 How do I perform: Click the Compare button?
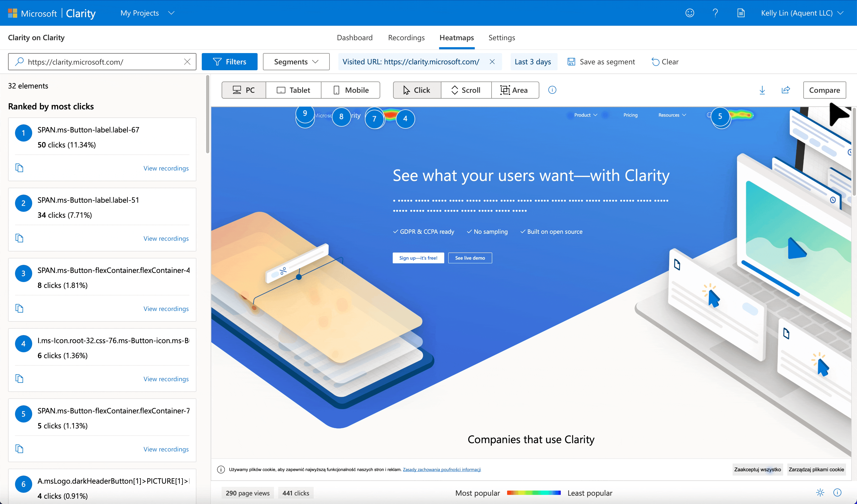tap(825, 90)
